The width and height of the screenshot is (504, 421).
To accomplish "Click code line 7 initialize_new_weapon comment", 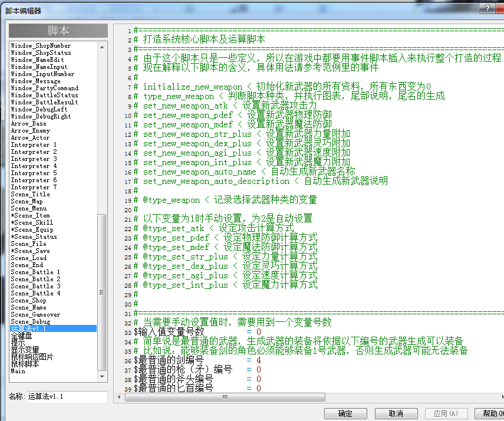I will pos(282,87).
